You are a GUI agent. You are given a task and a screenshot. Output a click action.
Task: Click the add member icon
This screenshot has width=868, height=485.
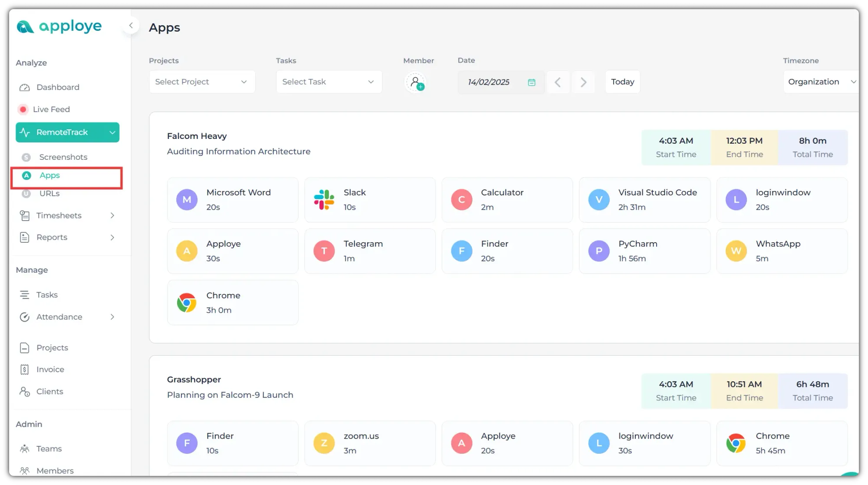pos(415,82)
